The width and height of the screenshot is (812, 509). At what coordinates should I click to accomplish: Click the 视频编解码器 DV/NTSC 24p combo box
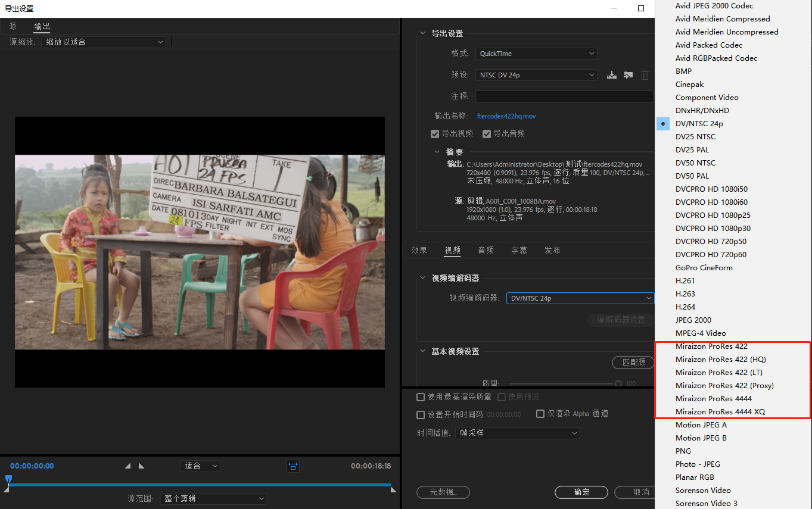(x=580, y=298)
